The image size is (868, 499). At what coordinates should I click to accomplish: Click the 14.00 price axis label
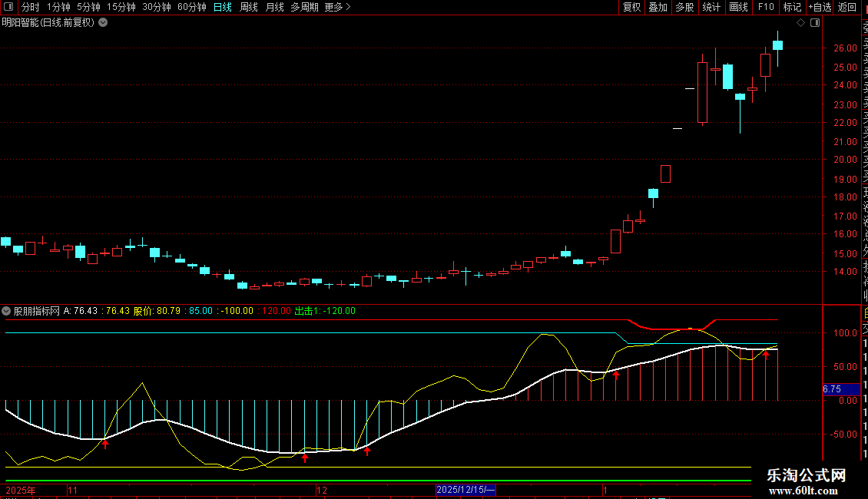(x=845, y=272)
